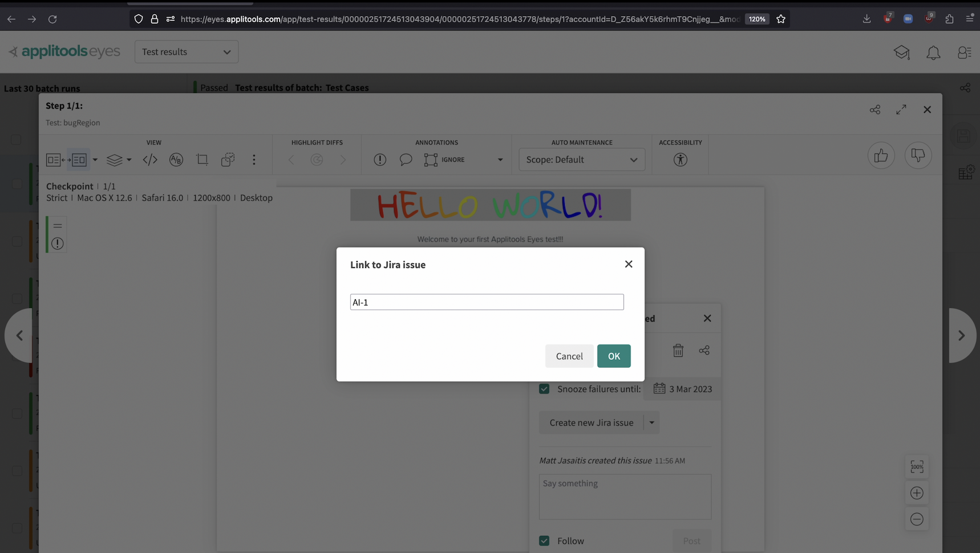Add a remark comment annotation
The image size is (980, 553).
click(406, 160)
